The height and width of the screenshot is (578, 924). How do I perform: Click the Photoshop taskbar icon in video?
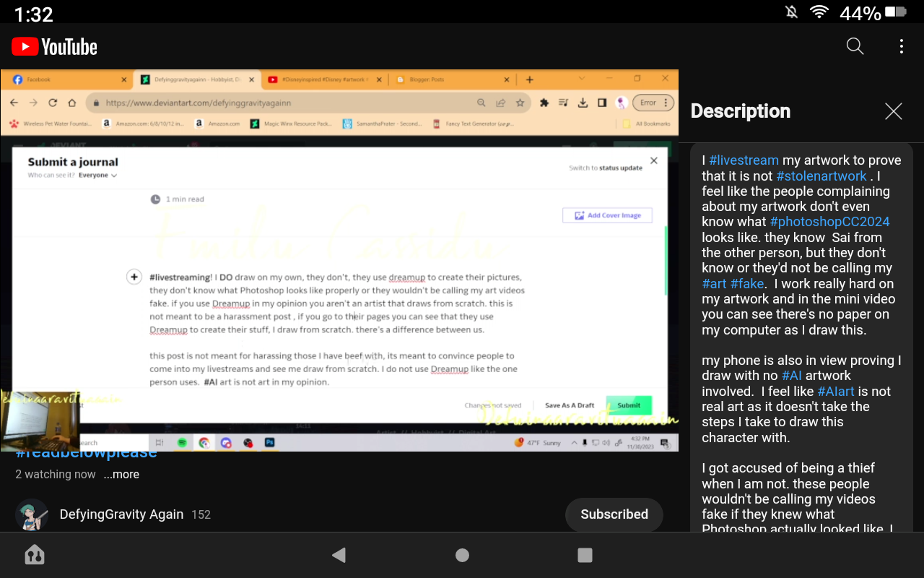click(270, 442)
